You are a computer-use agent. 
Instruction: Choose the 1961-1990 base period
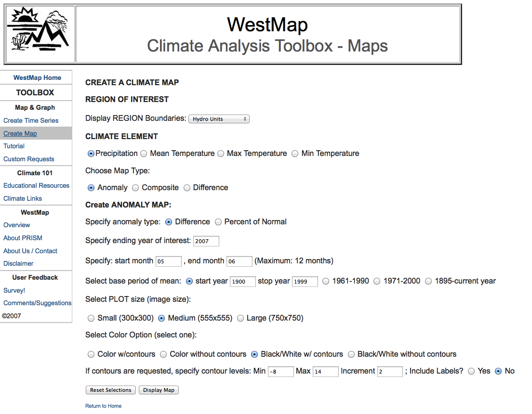pyautogui.click(x=326, y=281)
